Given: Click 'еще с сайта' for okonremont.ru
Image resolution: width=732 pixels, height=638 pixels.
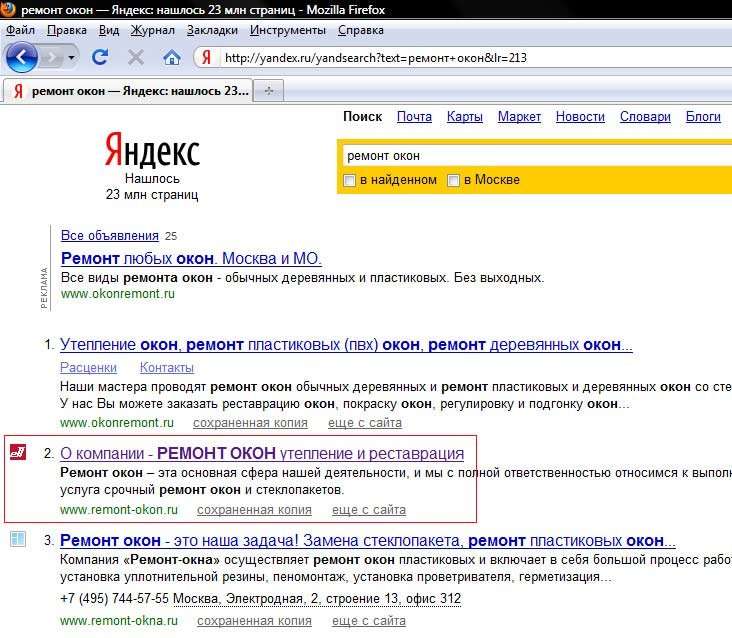Looking at the screenshot, I should (365, 423).
